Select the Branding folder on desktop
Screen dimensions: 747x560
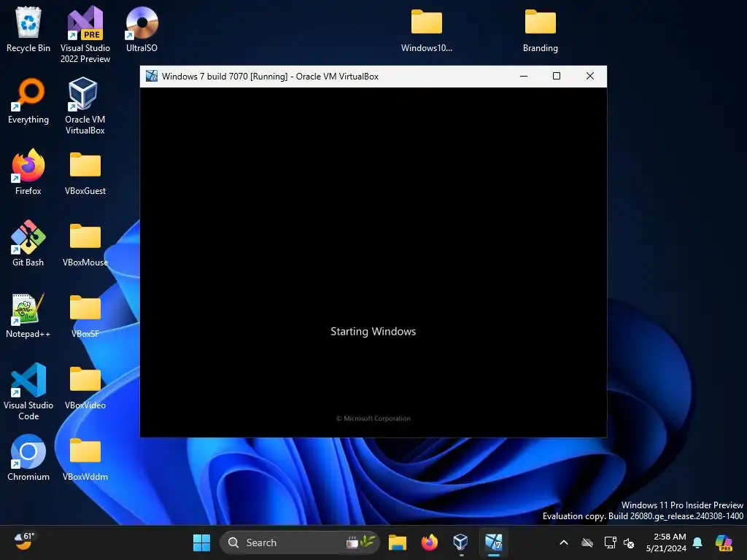(541, 29)
